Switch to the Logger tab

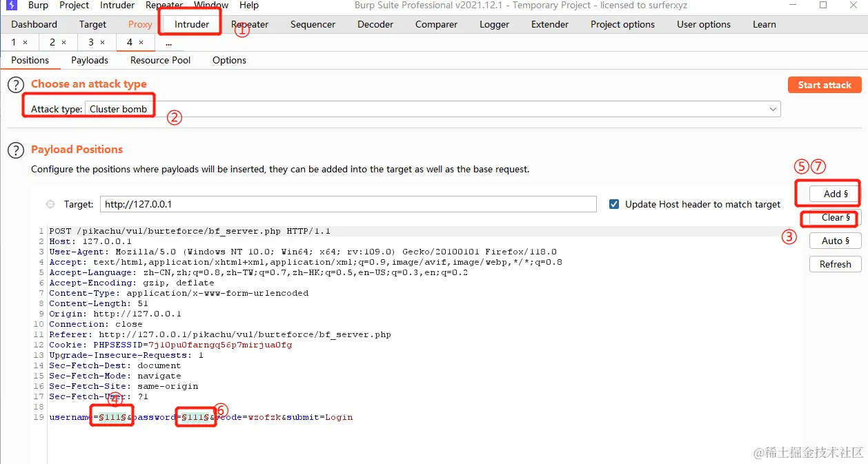point(495,24)
